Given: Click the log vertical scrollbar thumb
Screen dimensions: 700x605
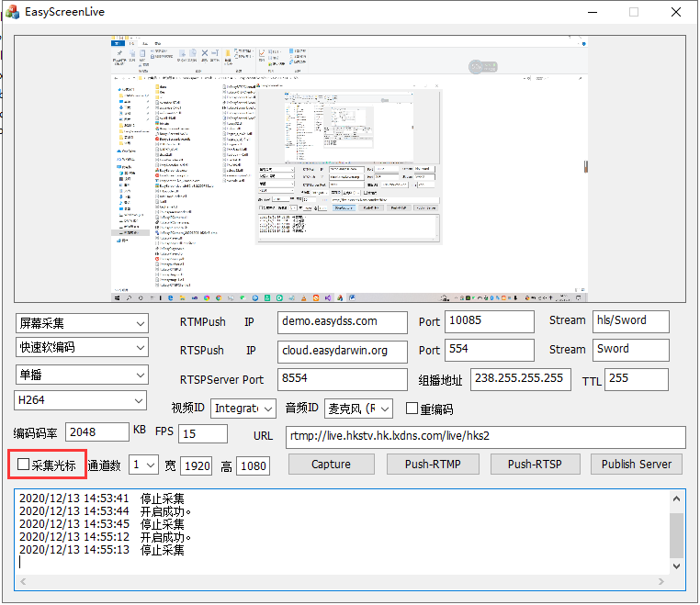Looking at the screenshot, I should [x=676, y=535].
